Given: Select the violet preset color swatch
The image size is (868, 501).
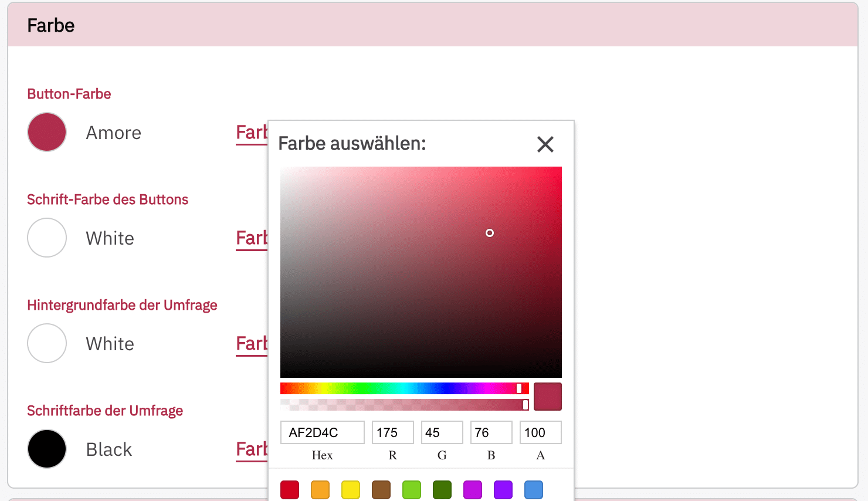Looking at the screenshot, I should pyautogui.click(x=503, y=489).
